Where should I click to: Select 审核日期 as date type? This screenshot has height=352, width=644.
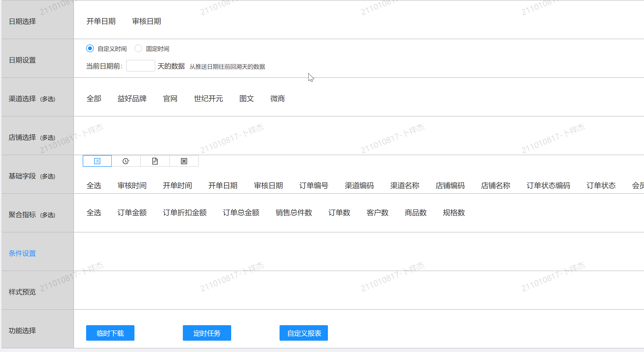147,21
